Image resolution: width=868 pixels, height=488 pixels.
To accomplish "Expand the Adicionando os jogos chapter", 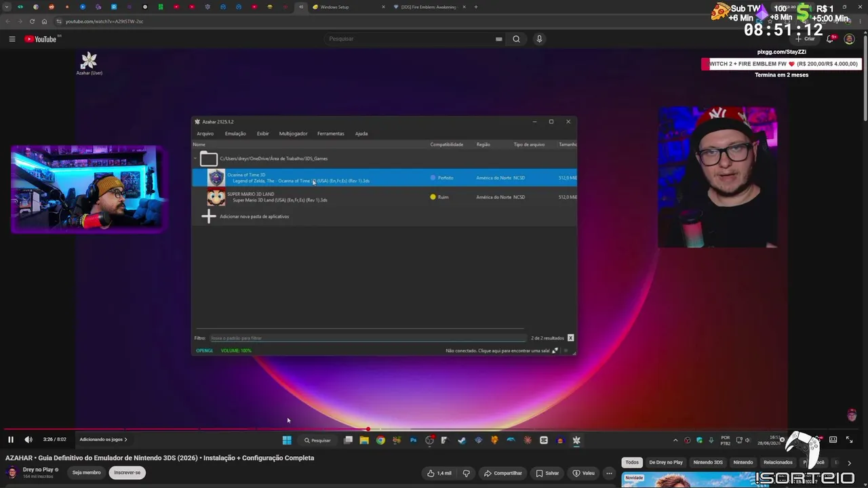I will pyautogui.click(x=103, y=439).
